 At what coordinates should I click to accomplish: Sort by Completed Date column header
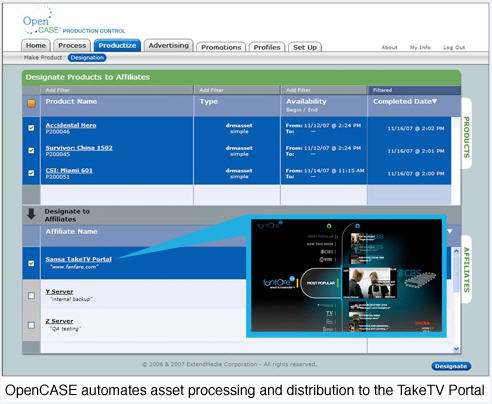405,101
